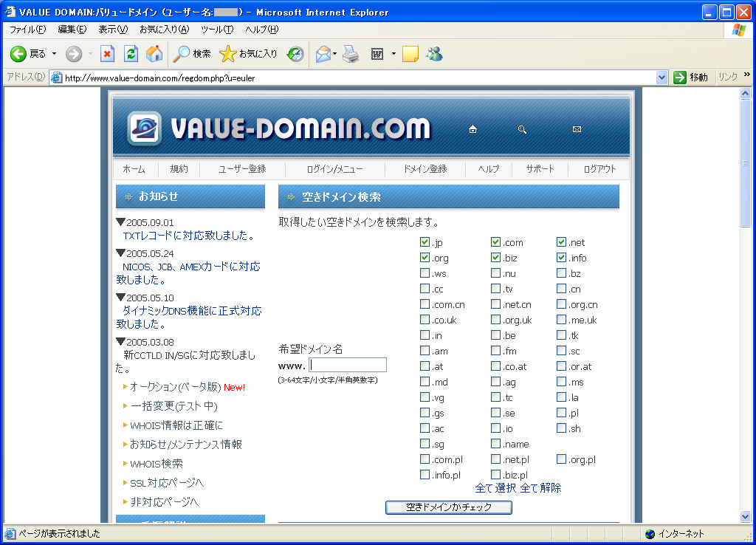Click the page icon beside the URL

pyautogui.click(x=56, y=78)
